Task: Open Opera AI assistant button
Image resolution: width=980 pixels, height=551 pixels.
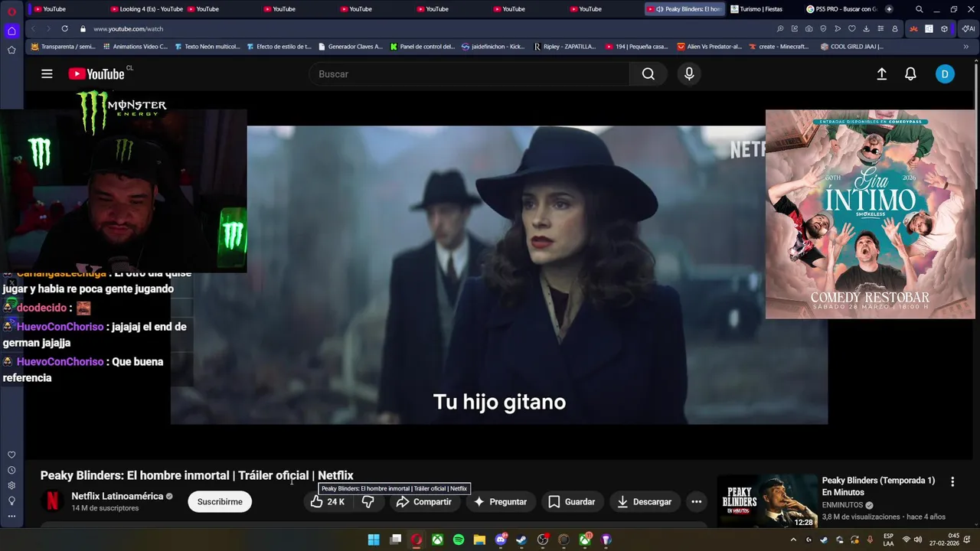Action: coord(969,28)
